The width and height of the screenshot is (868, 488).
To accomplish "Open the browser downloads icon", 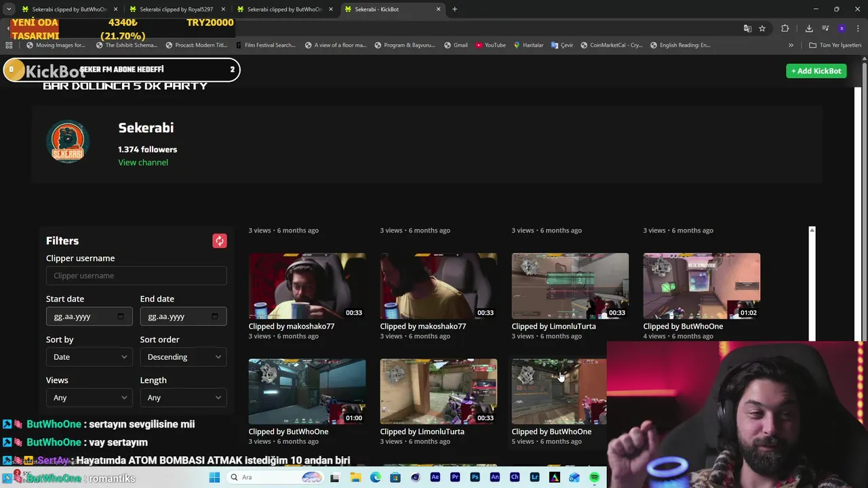I will (x=809, y=28).
